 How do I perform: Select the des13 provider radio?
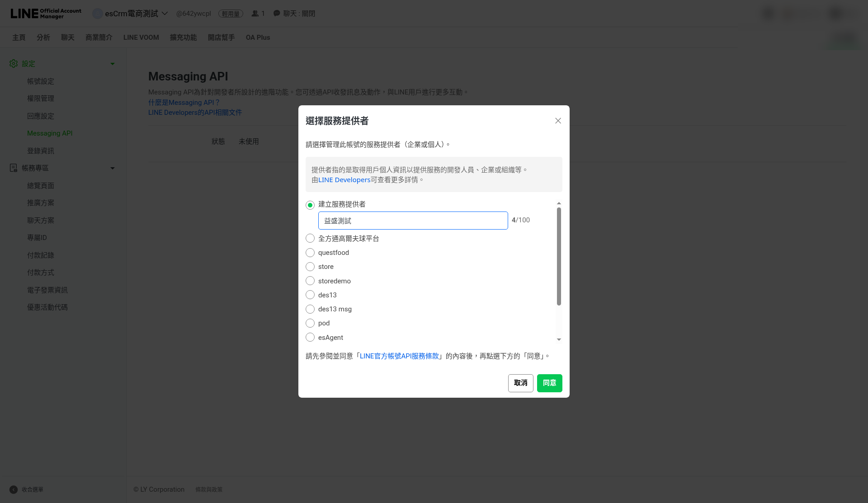point(310,295)
